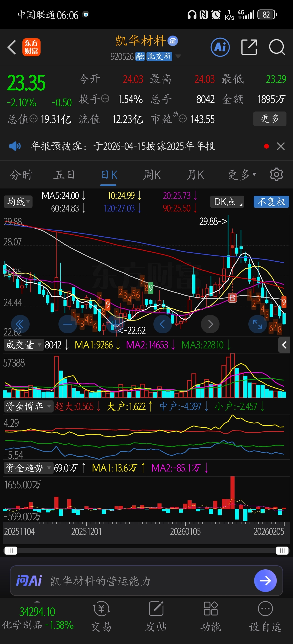The image size is (293, 644).
Task: Tap the 融 margin trading badge
Action: click(x=140, y=57)
